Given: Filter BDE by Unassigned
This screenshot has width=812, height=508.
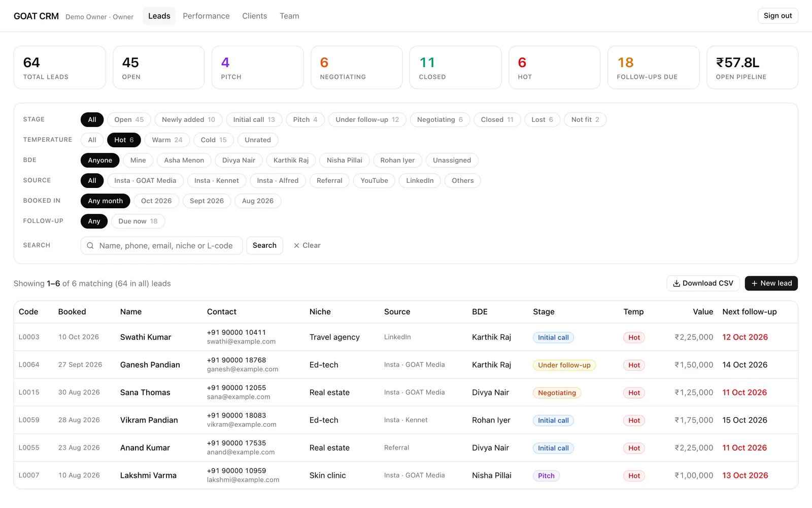Looking at the screenshot, I should [452, 161].
